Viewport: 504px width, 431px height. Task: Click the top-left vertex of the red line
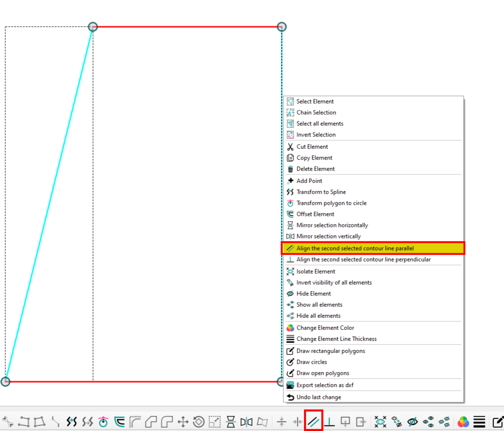tap(93, 27)
